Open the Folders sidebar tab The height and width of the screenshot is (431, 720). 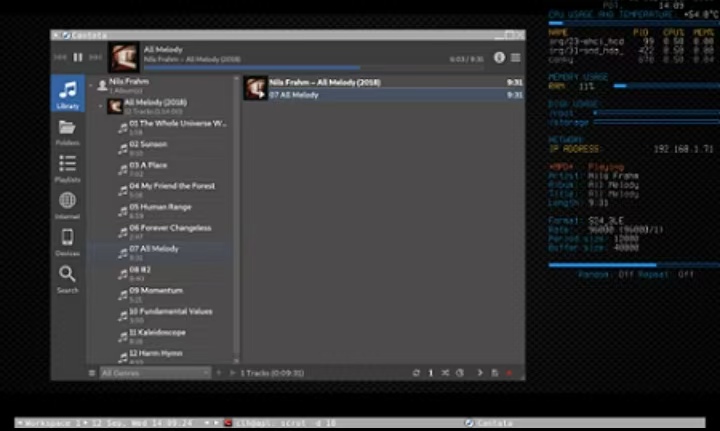68,132
